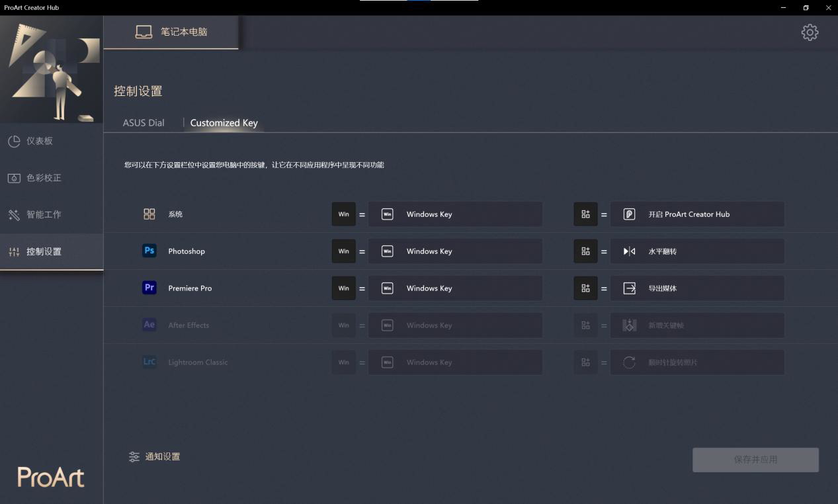Screen dimensions: 838x504
Task: Click the Premiere Pro row label
Action: [190, 288]
